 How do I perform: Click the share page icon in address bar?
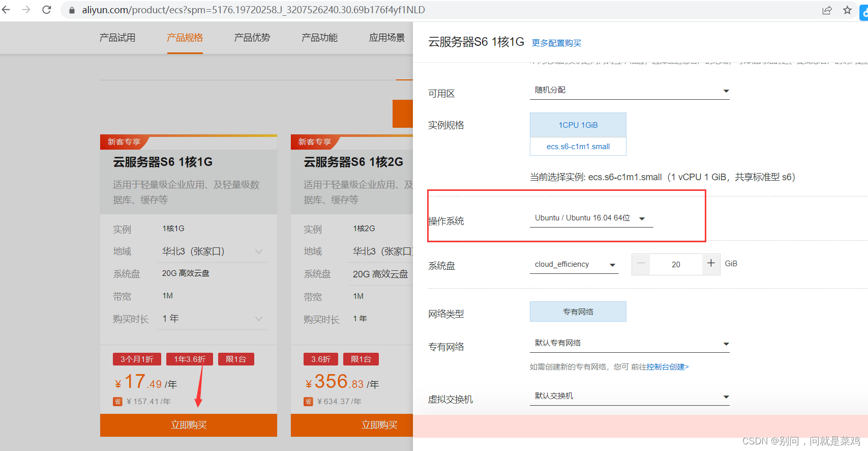pyautogui.click(x=827, y=10)
